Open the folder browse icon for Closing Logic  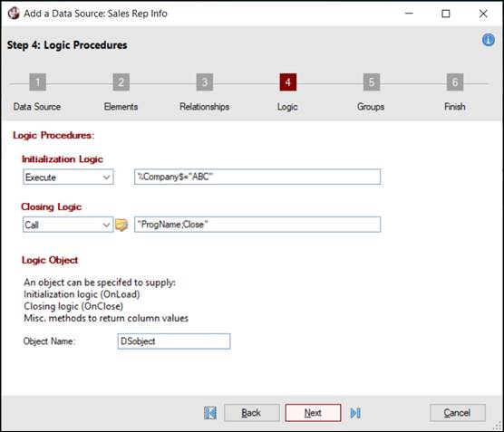121,225
